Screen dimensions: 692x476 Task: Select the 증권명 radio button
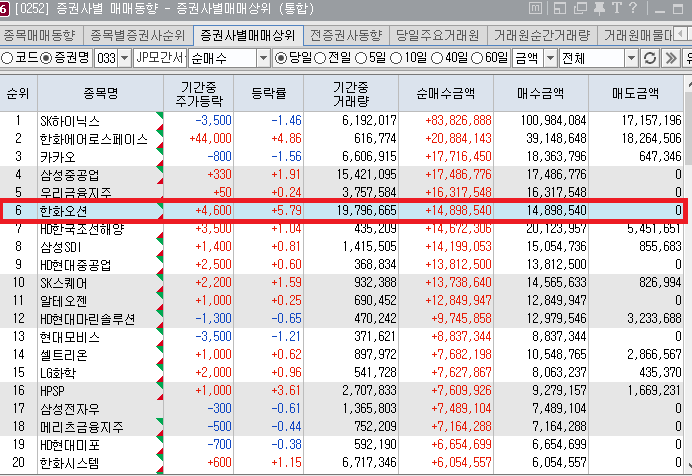46,58
